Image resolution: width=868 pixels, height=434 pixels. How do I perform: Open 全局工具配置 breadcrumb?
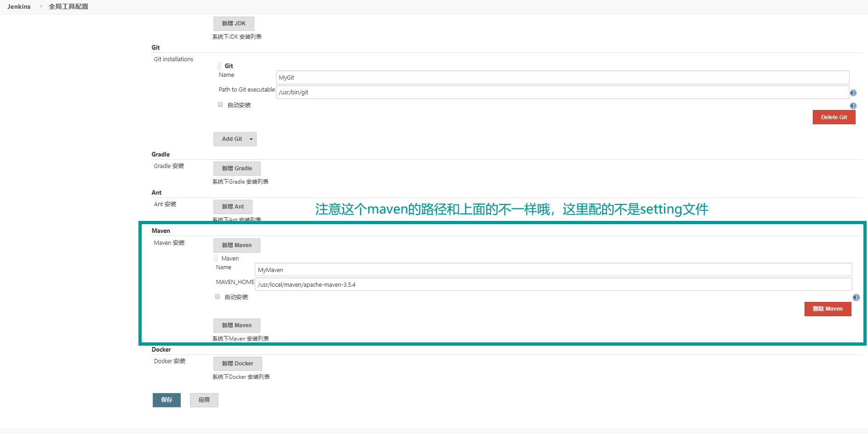[x=69, y=6]
